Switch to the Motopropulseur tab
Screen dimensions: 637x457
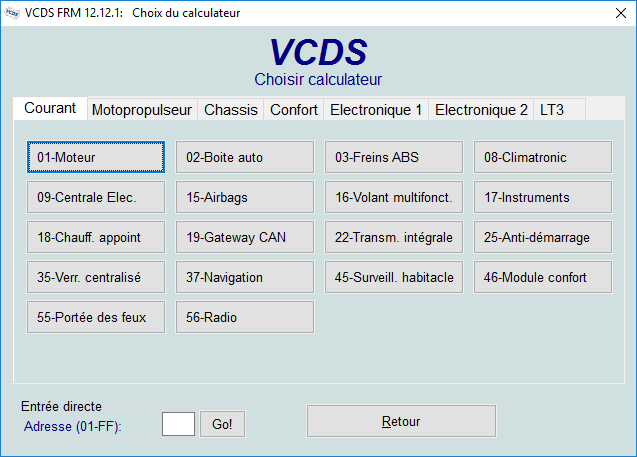(142, 110)
